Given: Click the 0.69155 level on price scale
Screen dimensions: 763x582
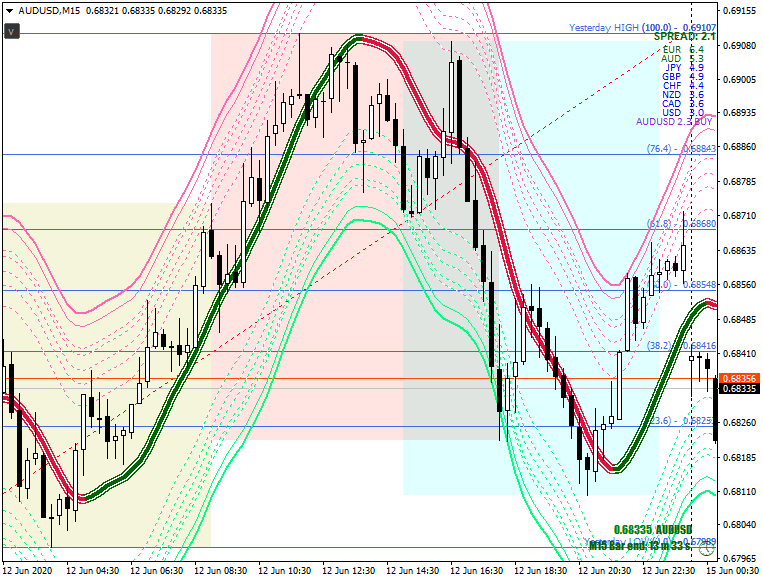Looking at the screenshot, I should point(739,10).
